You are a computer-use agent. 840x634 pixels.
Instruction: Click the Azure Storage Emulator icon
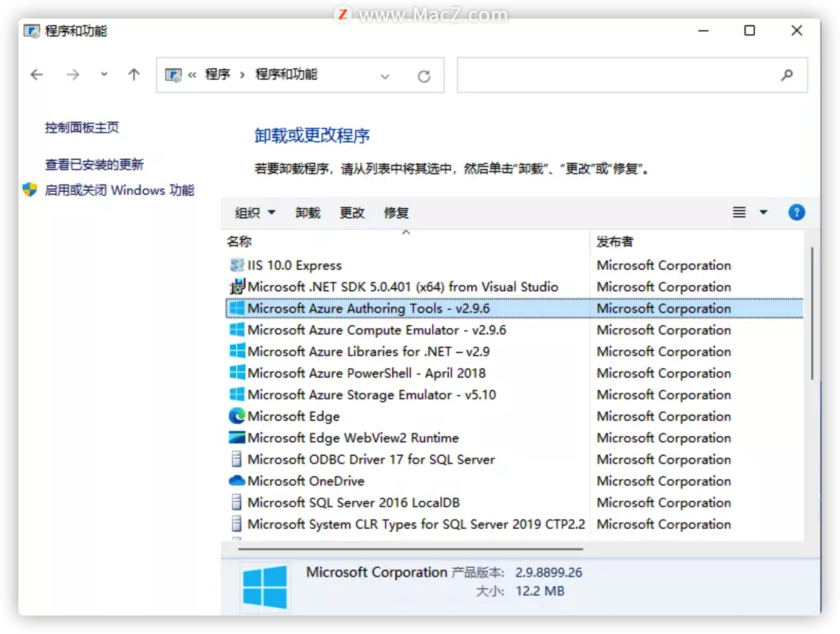click(x=237, y=395)
